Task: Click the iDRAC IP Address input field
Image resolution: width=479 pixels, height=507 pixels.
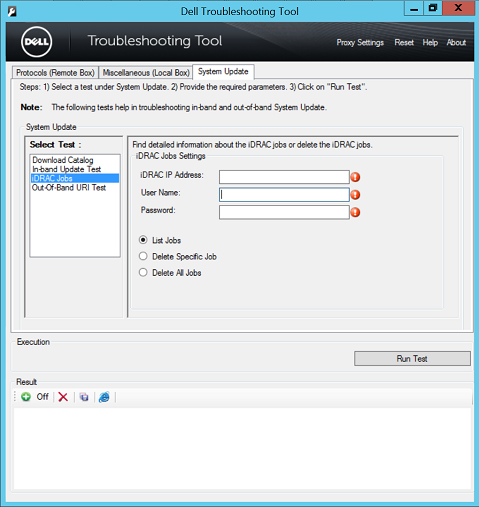Action: click(x=284, y=177)
